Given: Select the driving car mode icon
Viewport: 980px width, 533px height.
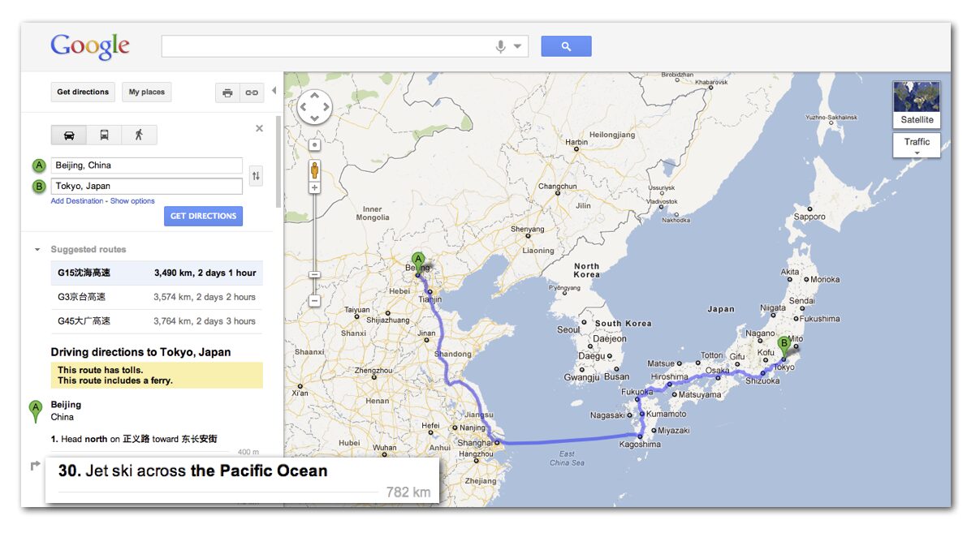Looking at the screenshot, I should pos(69,135).
